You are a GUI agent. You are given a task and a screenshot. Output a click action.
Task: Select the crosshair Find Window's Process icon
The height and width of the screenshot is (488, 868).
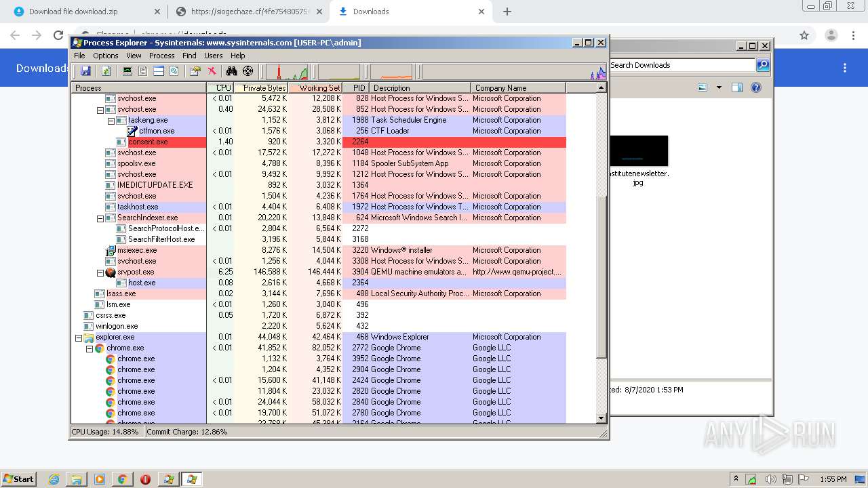pos(248,70)
